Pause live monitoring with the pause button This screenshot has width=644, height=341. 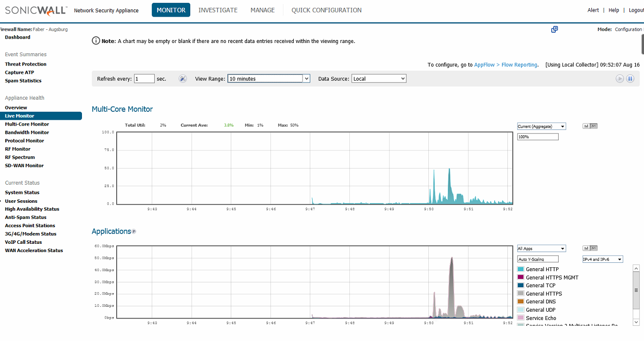630,79
